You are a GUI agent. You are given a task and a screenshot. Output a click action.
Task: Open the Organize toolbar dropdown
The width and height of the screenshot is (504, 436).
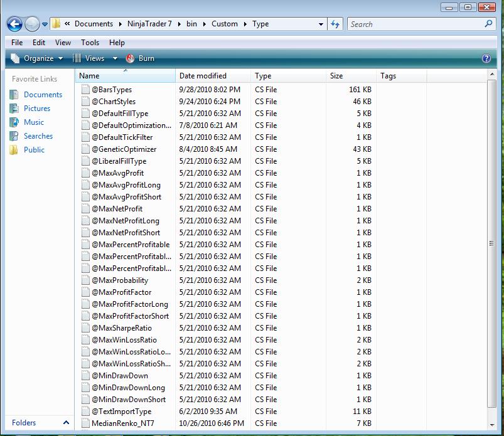coord(37,58)
